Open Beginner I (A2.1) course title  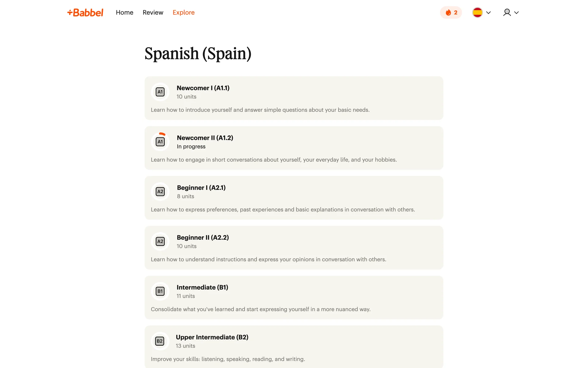pyautogui.click(x=201, y=188)
